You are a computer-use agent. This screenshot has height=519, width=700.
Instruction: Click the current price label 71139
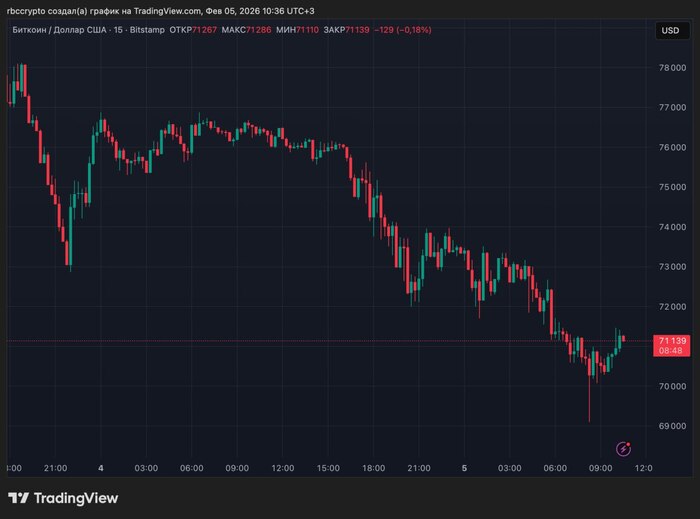pos(671,341)
